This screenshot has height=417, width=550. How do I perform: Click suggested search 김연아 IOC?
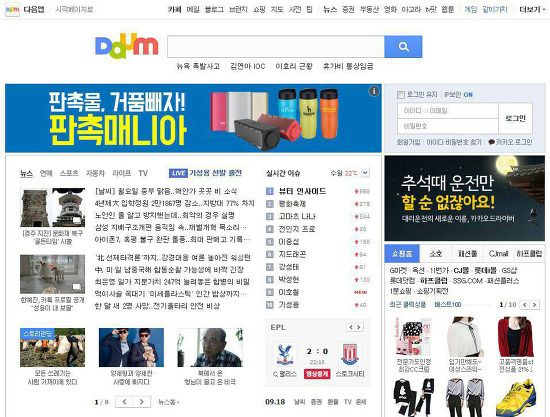pyautogui.click(x=248, y=66)
